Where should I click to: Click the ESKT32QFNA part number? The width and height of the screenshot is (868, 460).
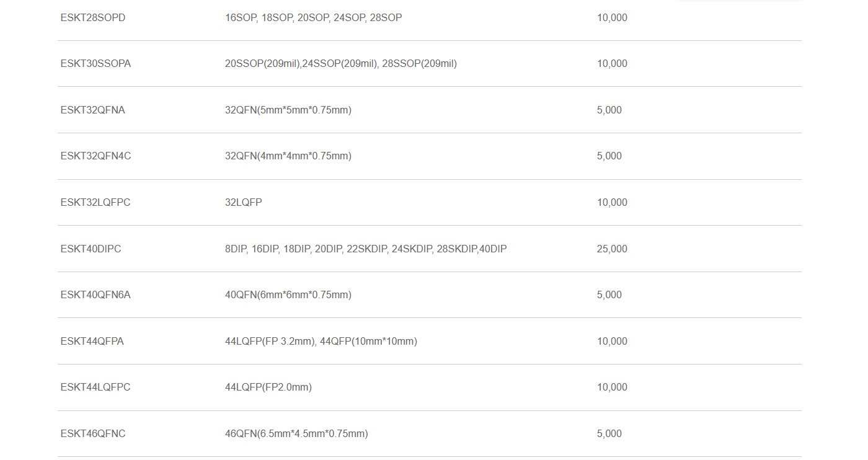(x=93, y=110)
